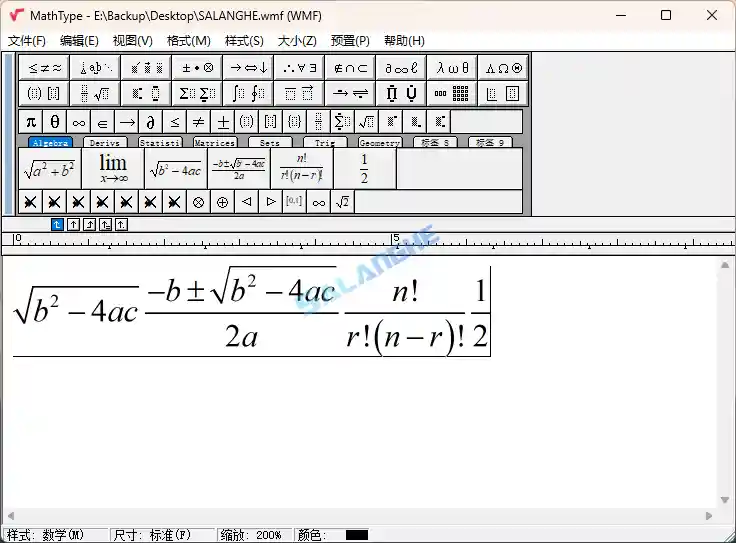Insert the pi symbol from small bar
736x543 pixels.
pyautogui.click(x=31, y=122)
